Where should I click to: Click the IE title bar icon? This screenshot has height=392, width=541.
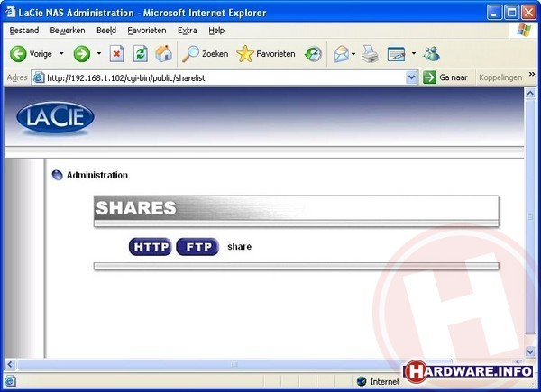tap(10, 12)
